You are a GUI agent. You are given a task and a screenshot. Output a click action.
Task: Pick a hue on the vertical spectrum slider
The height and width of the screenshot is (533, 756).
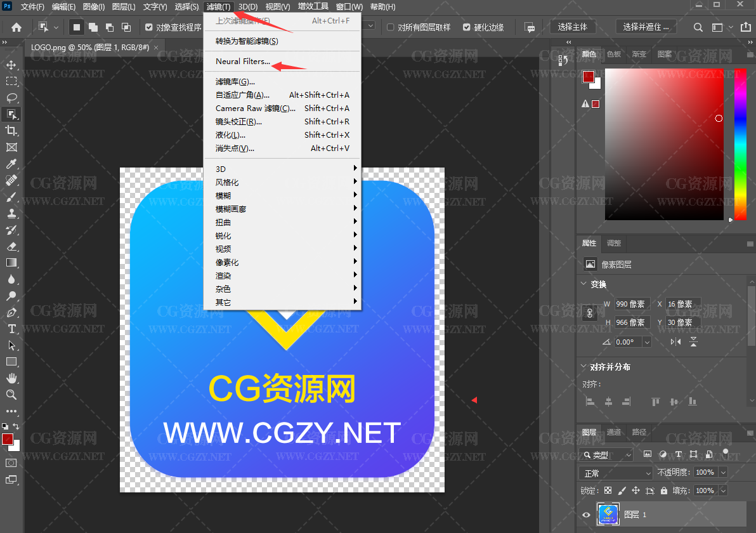[740, 144]
